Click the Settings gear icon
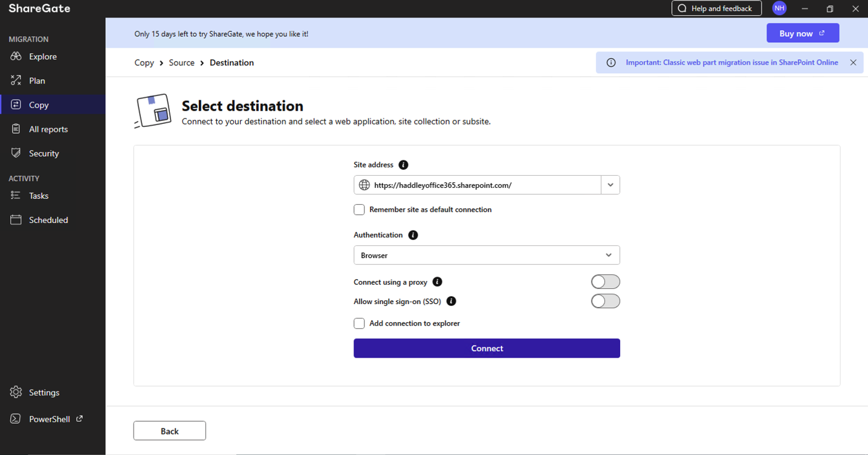Viewport: 868px width, 455px height. pyautogui.click(x=16, y=392)
